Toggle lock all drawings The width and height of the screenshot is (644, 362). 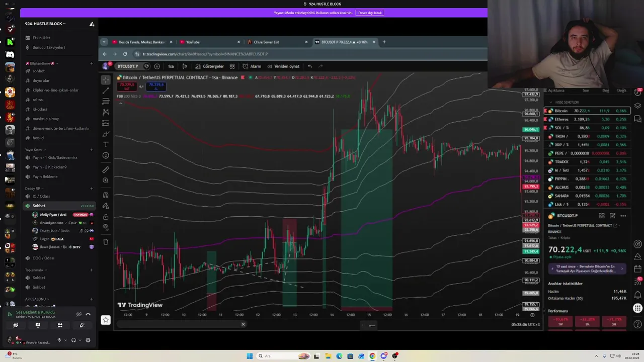[106, 217]
